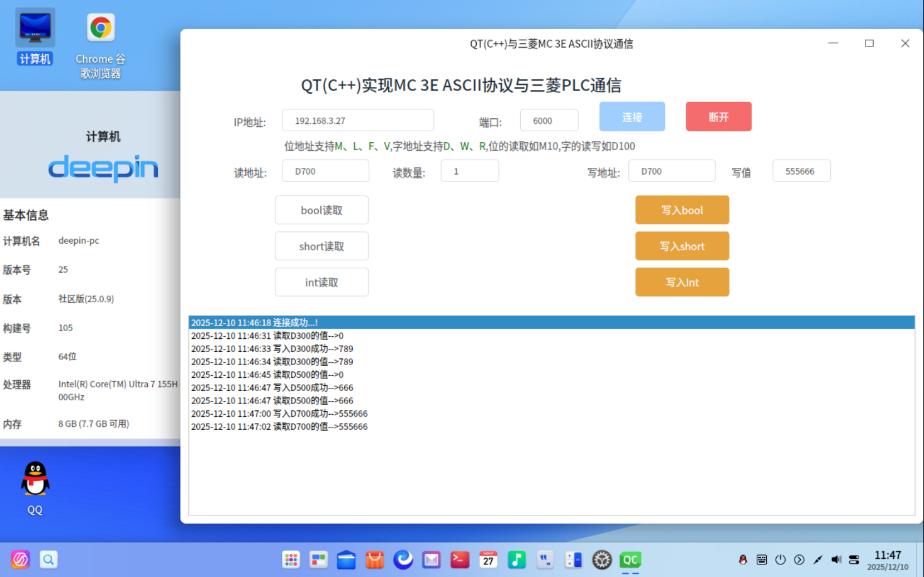Focus the 写值 field showing 555666
This screenshot has width=924, height=577.
(801, 171)
